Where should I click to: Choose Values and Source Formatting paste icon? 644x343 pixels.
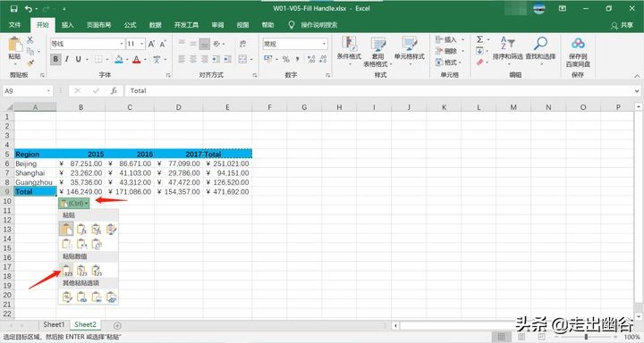coord(97,270)
